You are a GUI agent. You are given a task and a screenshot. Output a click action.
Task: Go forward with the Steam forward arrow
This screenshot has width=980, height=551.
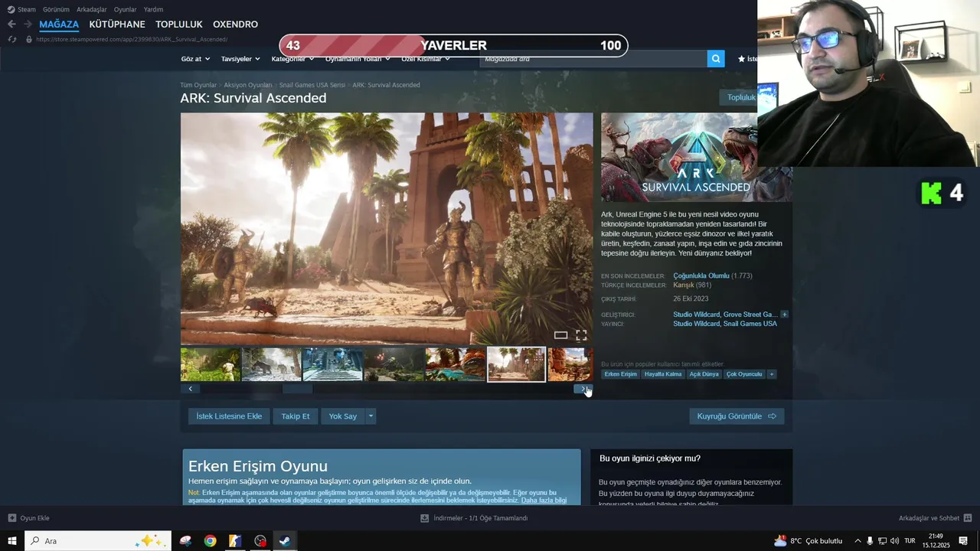(x=28, y=24)
